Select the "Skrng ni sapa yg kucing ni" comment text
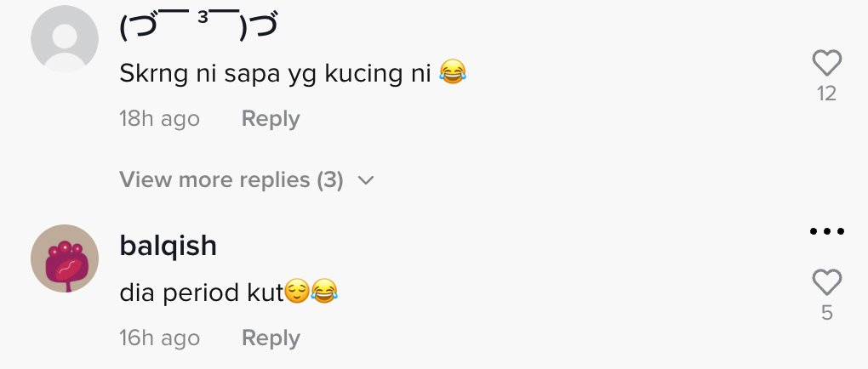 point(277,74)
